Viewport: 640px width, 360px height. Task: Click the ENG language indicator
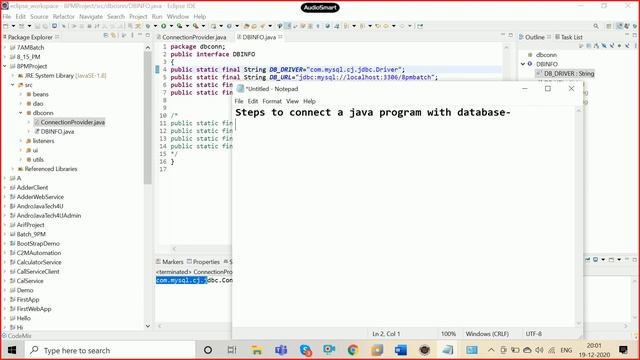(566, 350)
